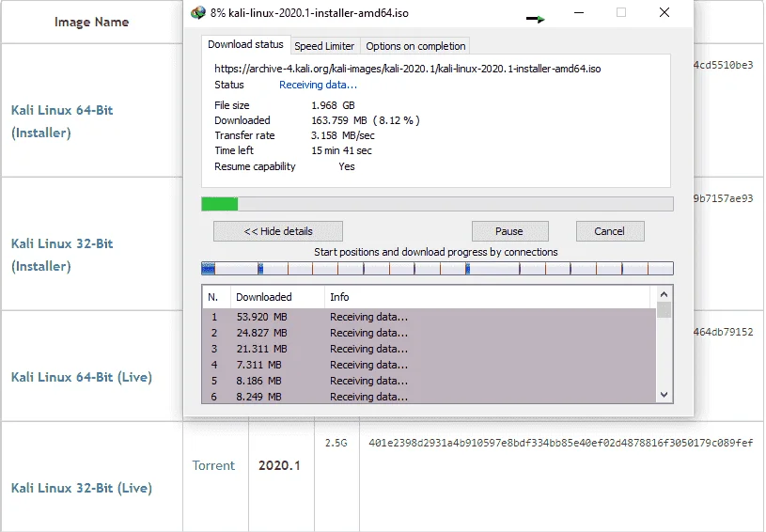The width and height of the screenshot is (766, 532).
Task: Click the 3.158 MB/sec transfer rate
Action: click(x=343, y=135)
